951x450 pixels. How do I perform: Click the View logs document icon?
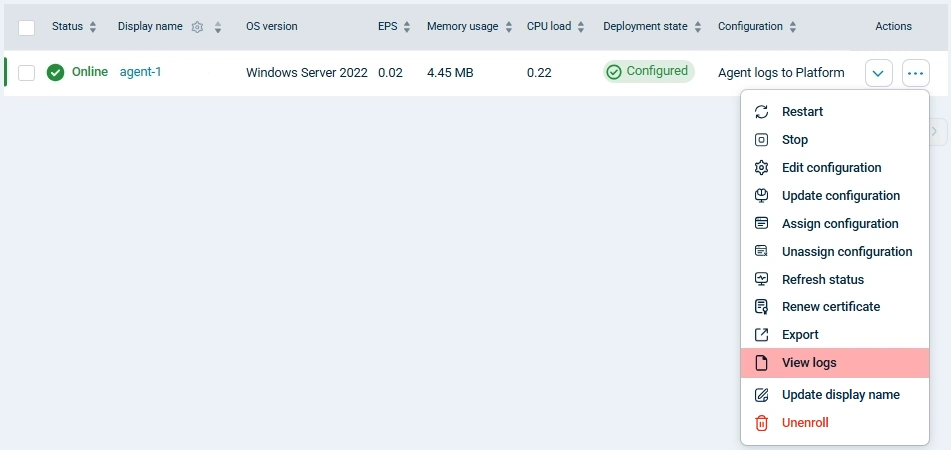coord(761,363)
